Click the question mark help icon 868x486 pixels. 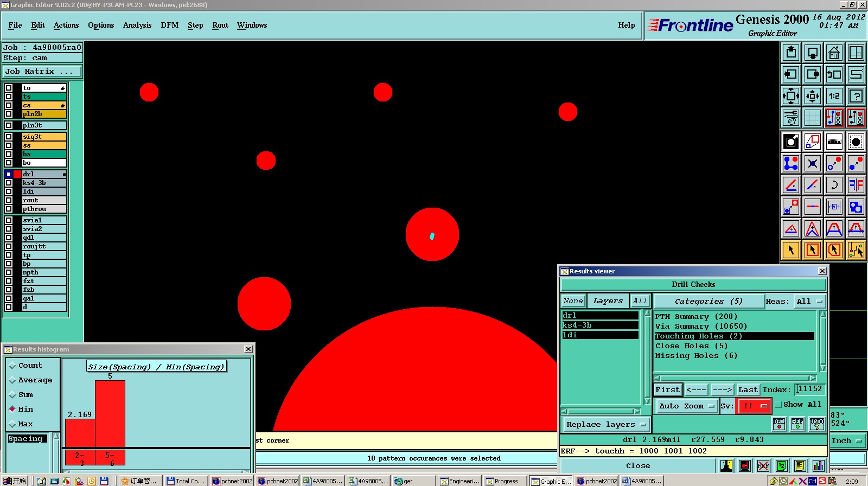coord(856,96)
